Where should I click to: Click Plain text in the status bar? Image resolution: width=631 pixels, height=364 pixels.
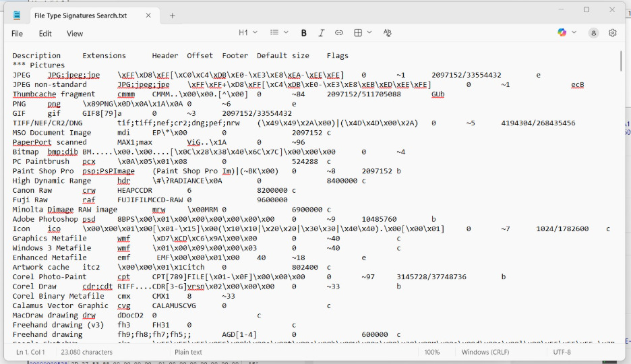click(x=188, y=352)
